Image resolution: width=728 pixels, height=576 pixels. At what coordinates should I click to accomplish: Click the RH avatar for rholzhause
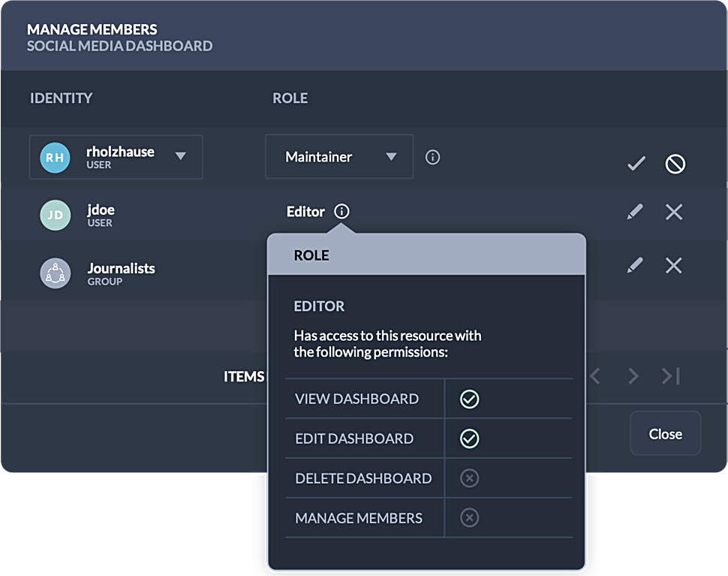pyautogui.click(x=56, y=158)
